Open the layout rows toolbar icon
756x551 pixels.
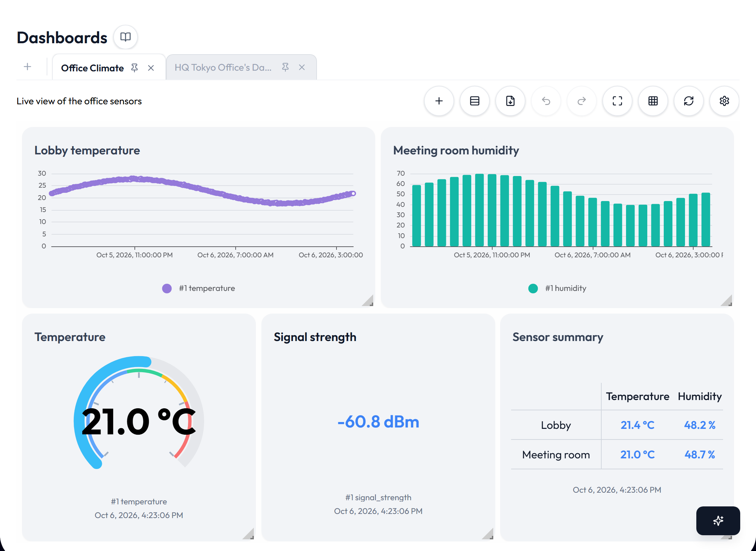point(475,101)
